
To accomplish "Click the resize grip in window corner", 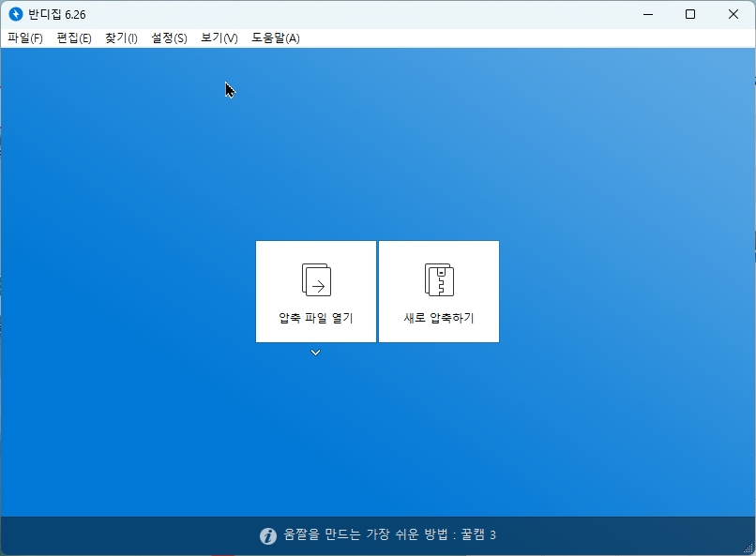I will pos(748,548).
